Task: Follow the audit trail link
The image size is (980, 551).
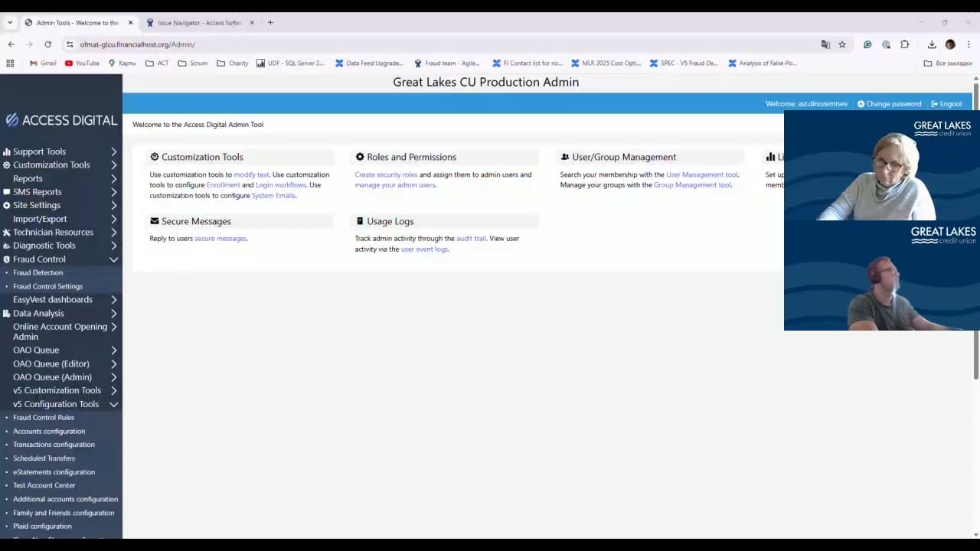Action: [x=471, y=239]
